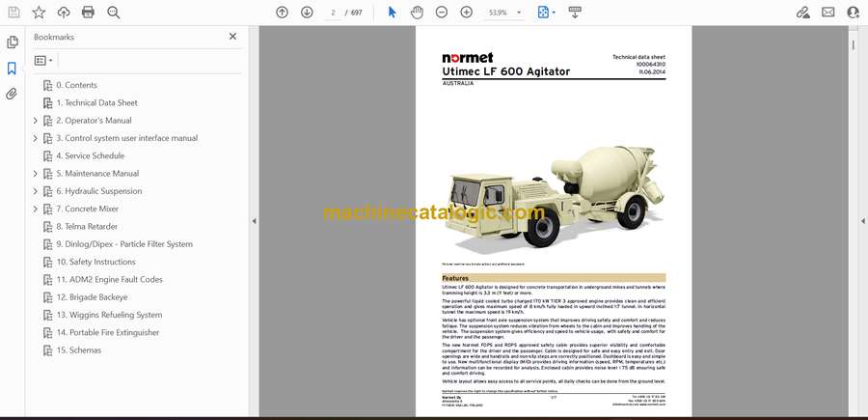
Task: Select 6. Hydraulic Suspension bookmark text
Action: point(99,191)
